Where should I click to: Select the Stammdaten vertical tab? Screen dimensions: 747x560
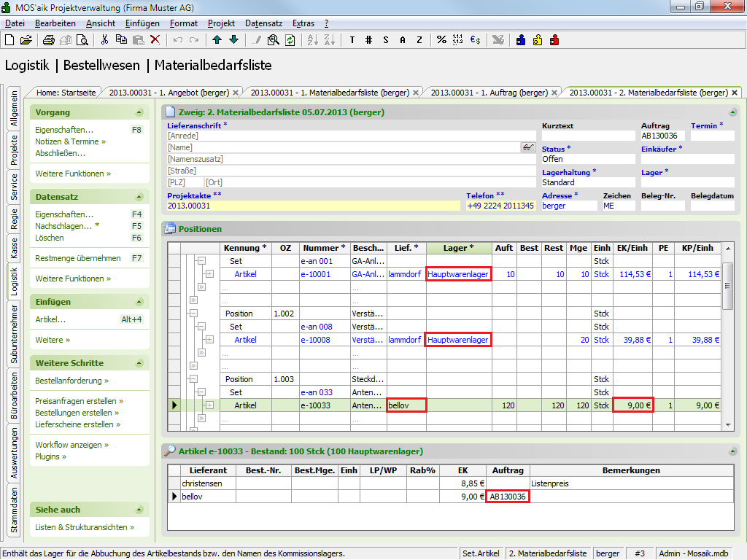[14, 510]
